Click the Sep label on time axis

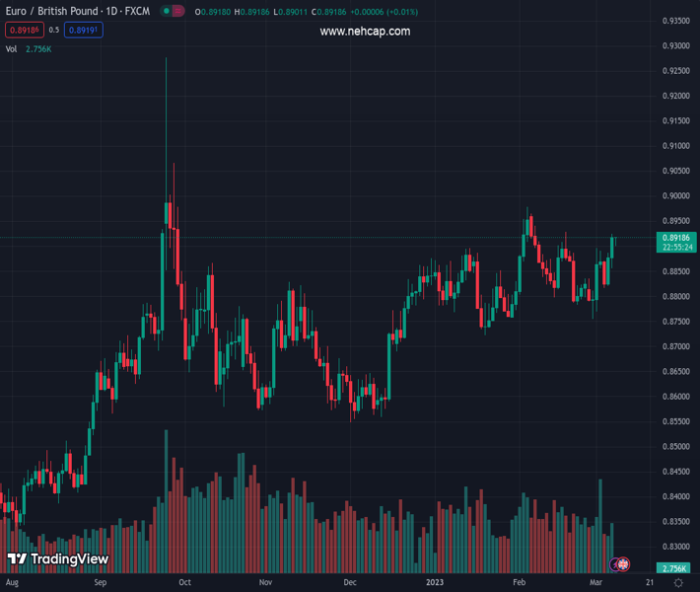100,583
